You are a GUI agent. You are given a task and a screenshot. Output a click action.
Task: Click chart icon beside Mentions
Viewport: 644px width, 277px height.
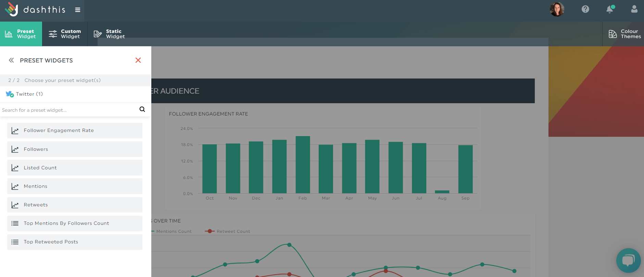coord(15,186)
